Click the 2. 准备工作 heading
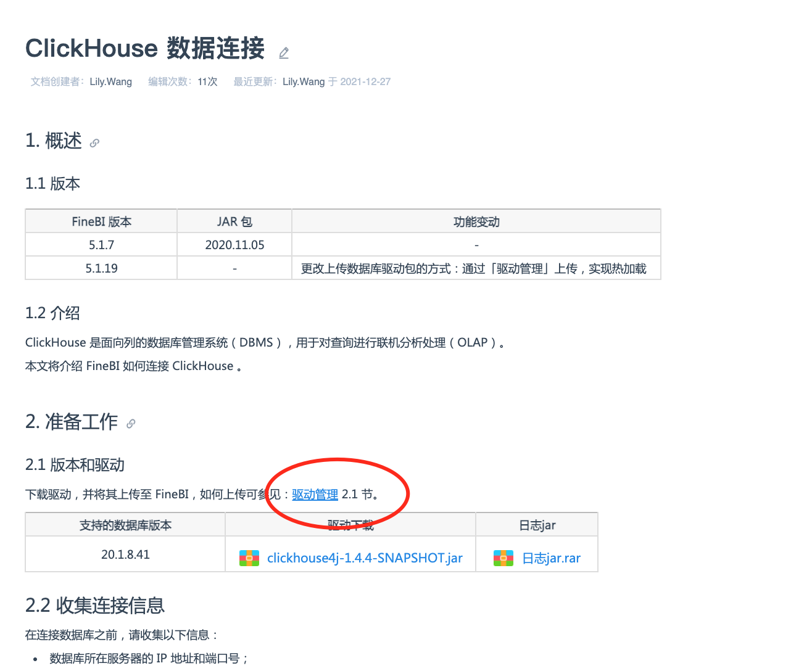 72,422
